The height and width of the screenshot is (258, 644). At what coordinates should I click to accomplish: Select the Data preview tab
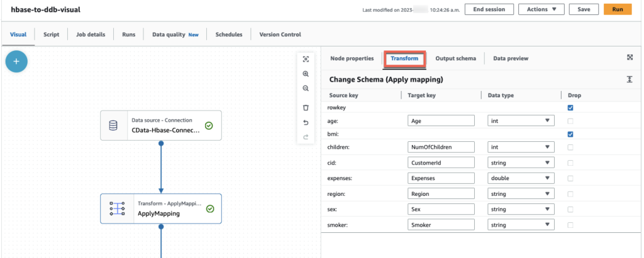pos(511,58)
